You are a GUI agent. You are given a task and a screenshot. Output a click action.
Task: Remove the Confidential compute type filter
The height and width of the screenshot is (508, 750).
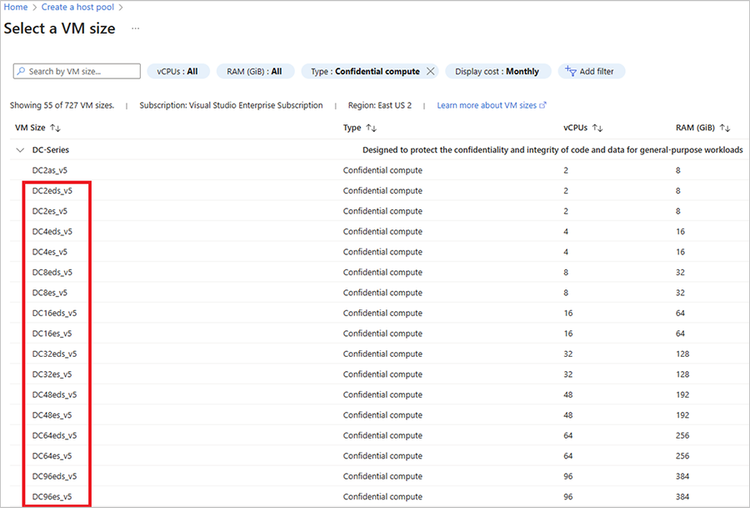click(x=431, y=72)
